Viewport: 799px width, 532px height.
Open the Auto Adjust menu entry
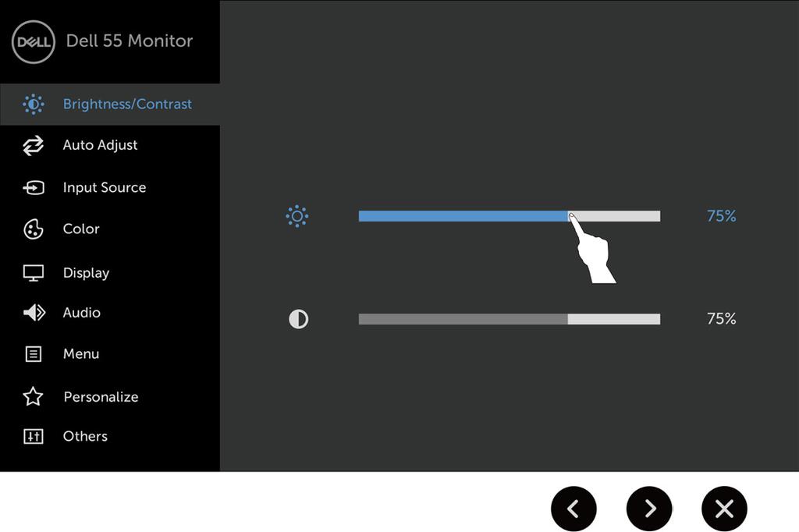coord(100,146)
